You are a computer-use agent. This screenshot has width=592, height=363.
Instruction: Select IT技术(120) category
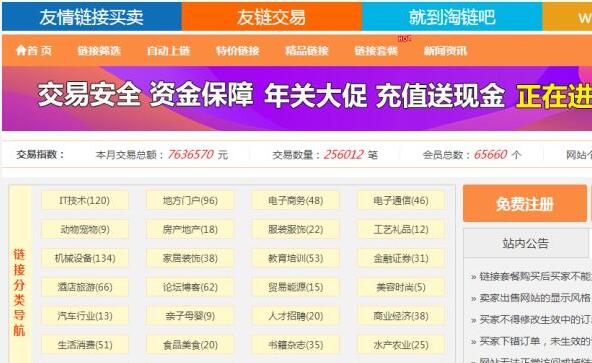point(85,200)
